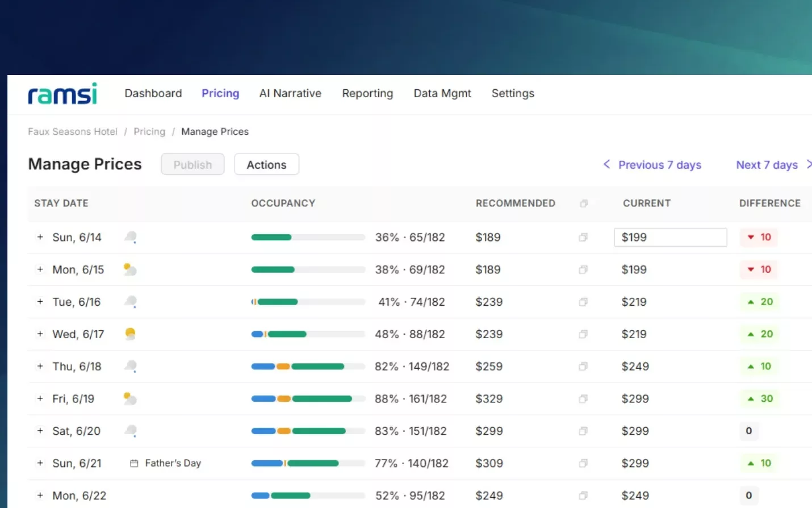
Task: Open the Actions button menu
Action: [x=266, y=164]
